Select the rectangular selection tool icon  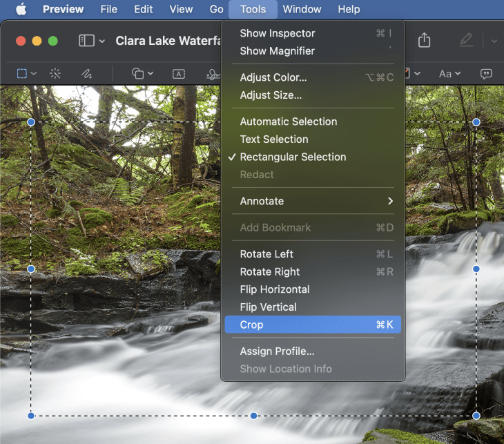22,74
